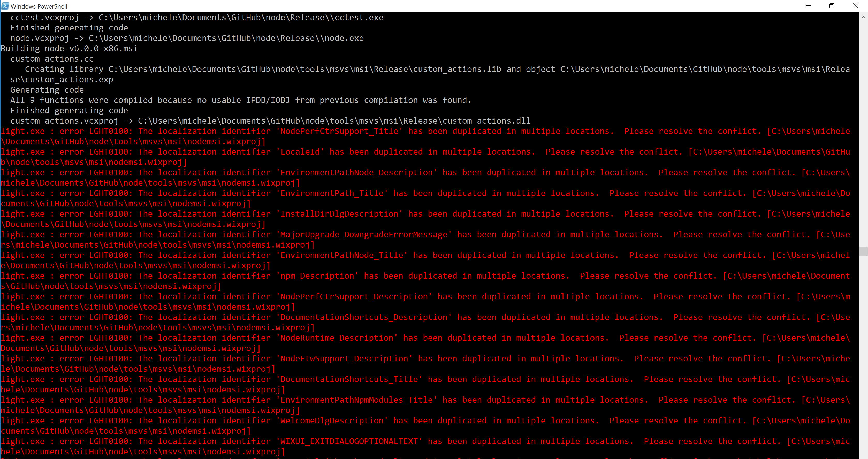868x459 pixels.
Task: Restore down the PowerShell window
Action: point(832,6)
